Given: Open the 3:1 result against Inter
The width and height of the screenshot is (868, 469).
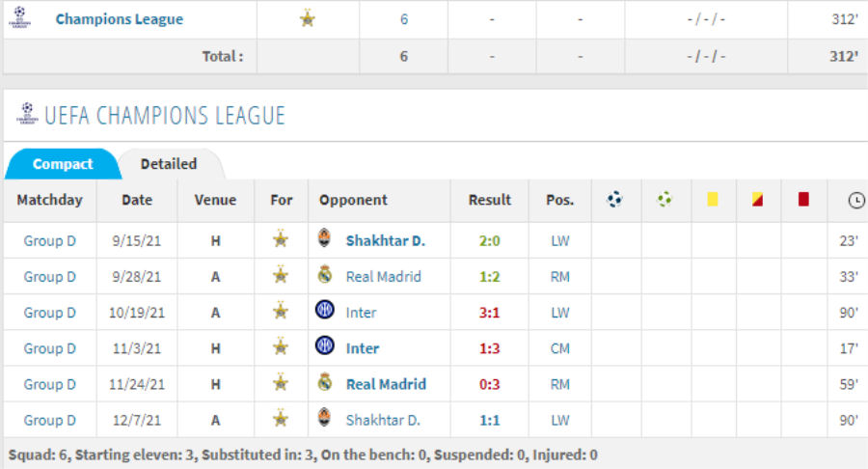Looking at the screenshot, I should click(489, 313).
